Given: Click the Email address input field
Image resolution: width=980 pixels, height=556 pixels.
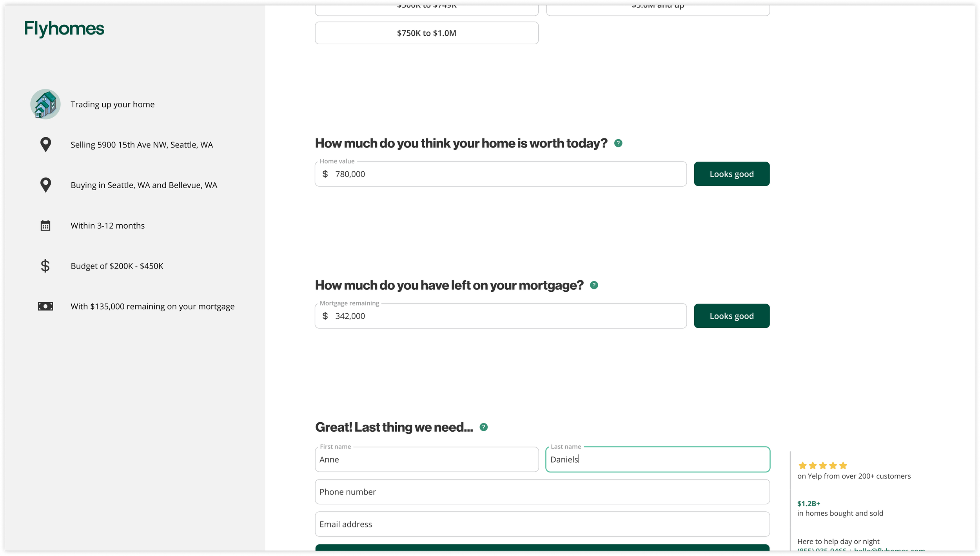Looking at the screenshot, I should [542, 524].
